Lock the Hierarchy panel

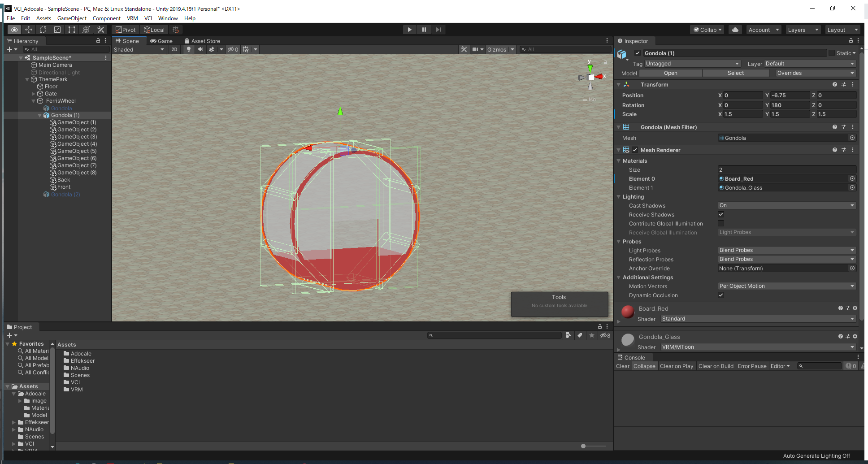coord(98,41)
